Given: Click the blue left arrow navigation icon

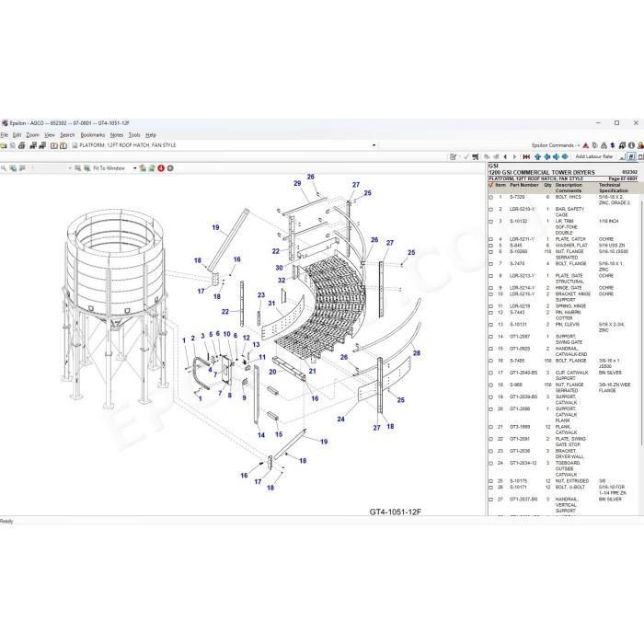Looking at the screenshot, I should pyautogui.click(x=546, y=157).
